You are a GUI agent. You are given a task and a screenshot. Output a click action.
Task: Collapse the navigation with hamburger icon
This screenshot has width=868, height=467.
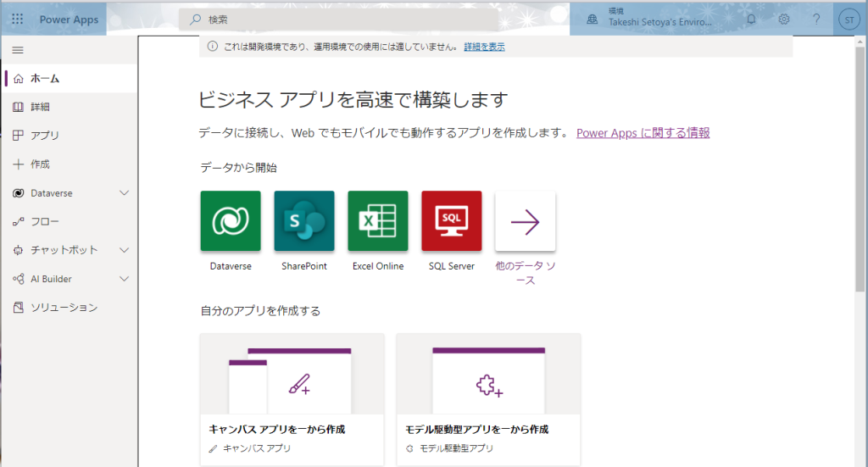(x=18, y=50)
